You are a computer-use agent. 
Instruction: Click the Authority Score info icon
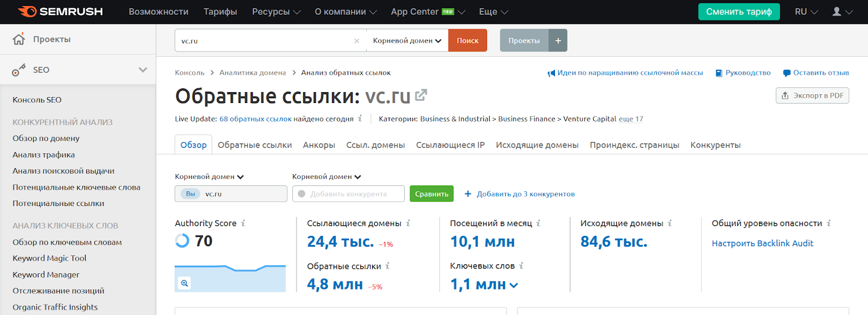coord(243,223)
